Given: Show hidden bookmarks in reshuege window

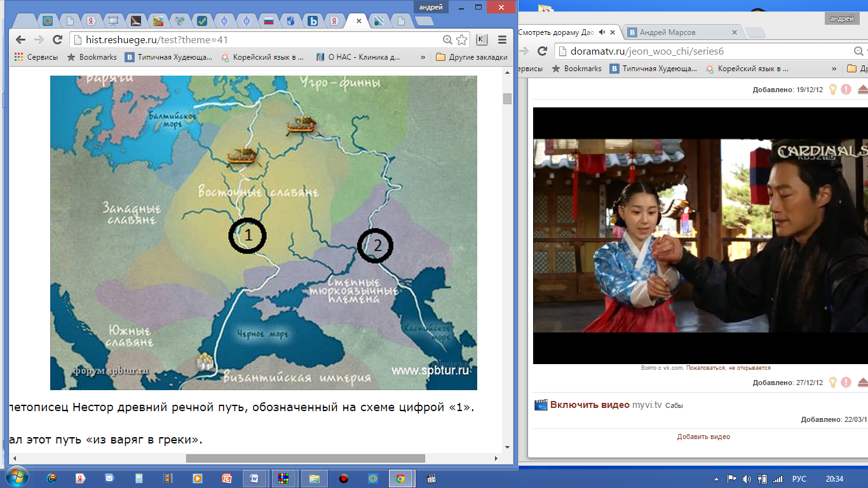Looking at the screenshot, I should coord(423,57).
